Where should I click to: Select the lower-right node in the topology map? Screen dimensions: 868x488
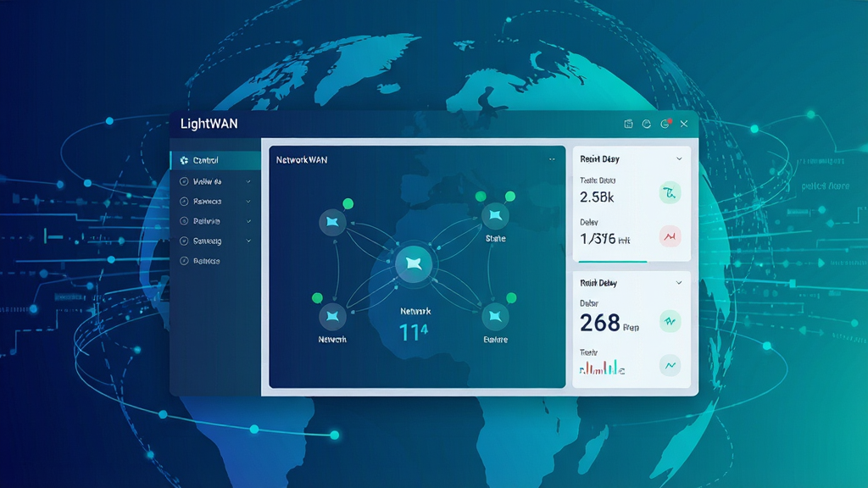tap(495, 317)
